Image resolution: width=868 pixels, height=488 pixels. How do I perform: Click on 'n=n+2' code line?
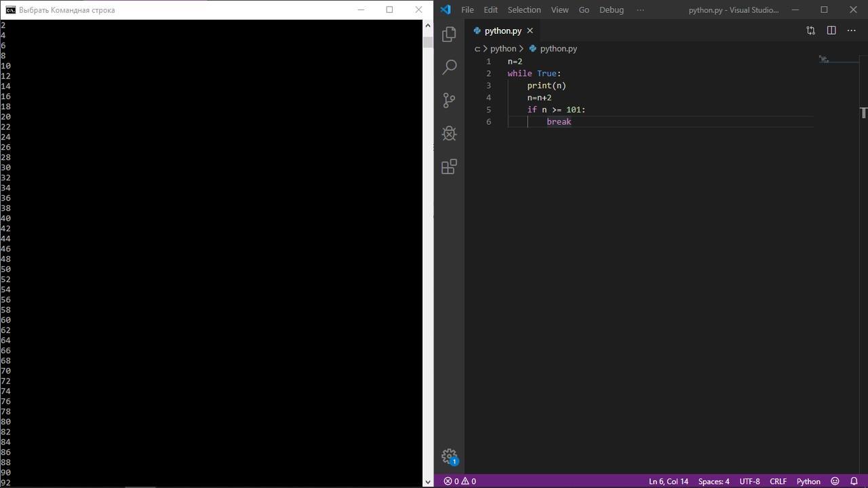click(539, 98)
